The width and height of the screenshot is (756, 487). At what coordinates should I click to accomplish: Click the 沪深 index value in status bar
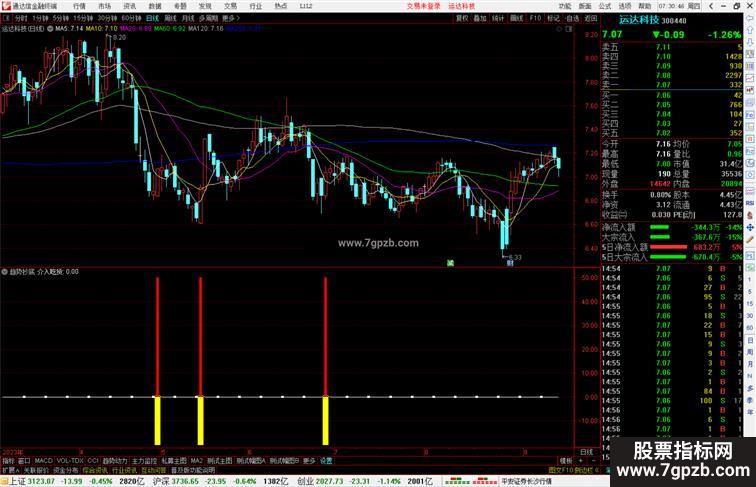point(186,481)
